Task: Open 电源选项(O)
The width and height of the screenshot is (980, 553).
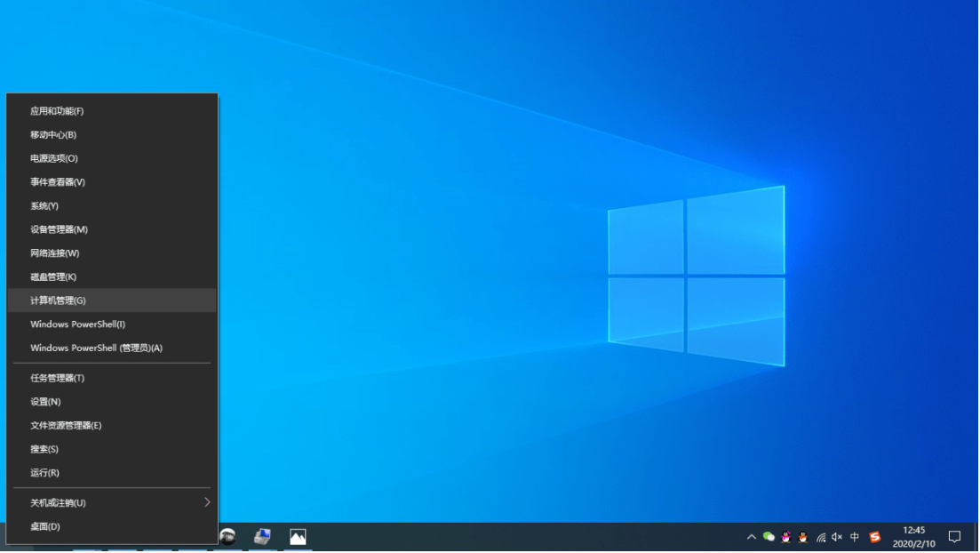Action: [112, 158]
